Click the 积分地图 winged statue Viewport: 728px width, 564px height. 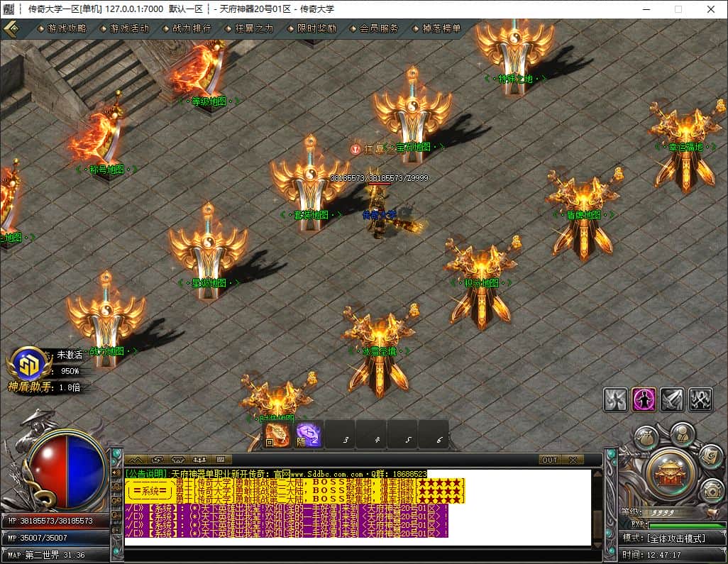[481, 283]
